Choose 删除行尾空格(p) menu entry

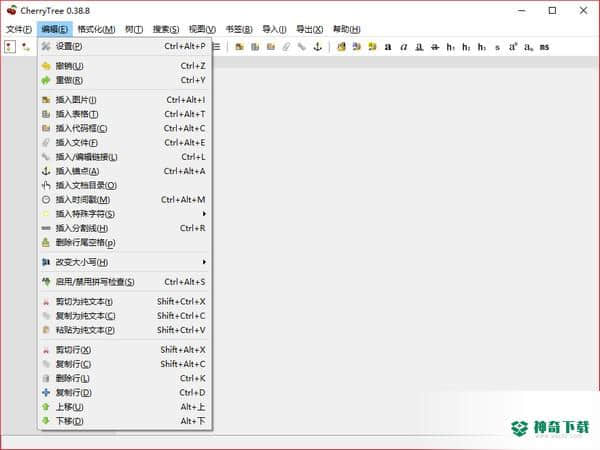click(x=125, y=243)
